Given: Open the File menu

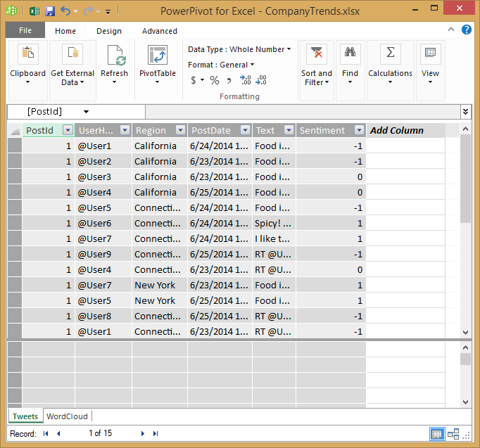Looking at the screenshot, I should 25,31.
